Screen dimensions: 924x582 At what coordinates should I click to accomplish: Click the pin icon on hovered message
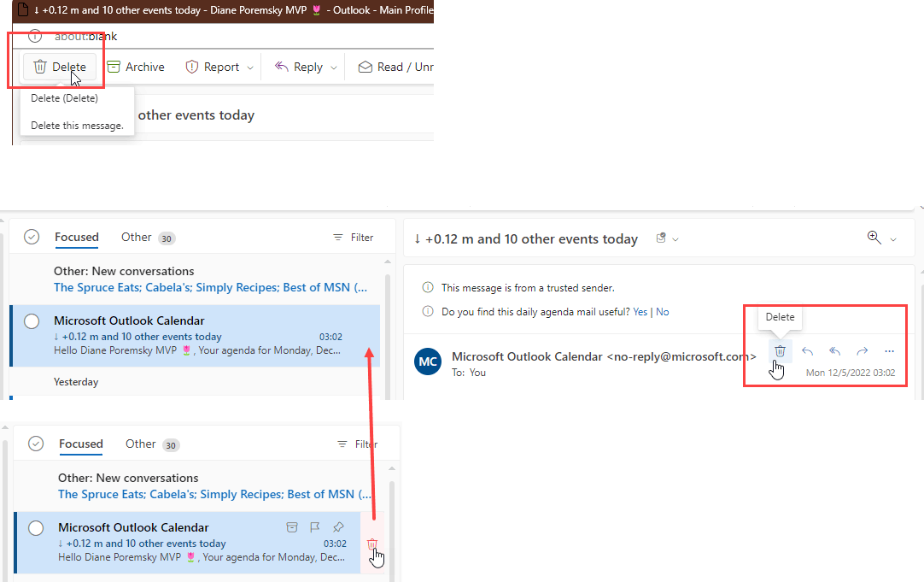(x=338, y=527)
